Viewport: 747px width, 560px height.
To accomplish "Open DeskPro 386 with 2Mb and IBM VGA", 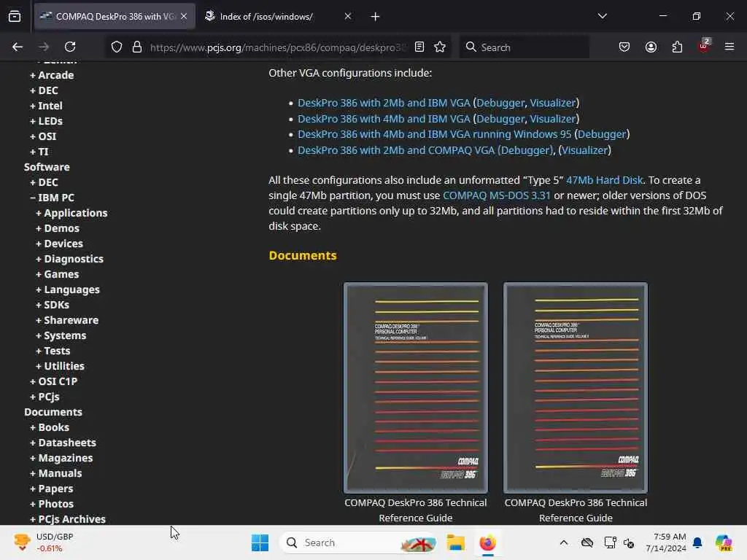I will click(x=384, y=103).
